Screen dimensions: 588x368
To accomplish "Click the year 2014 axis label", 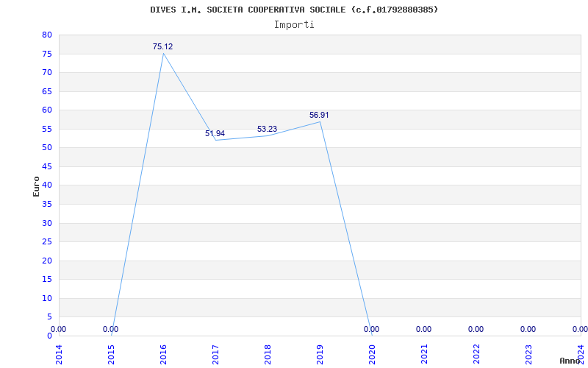I will point(59,355).
